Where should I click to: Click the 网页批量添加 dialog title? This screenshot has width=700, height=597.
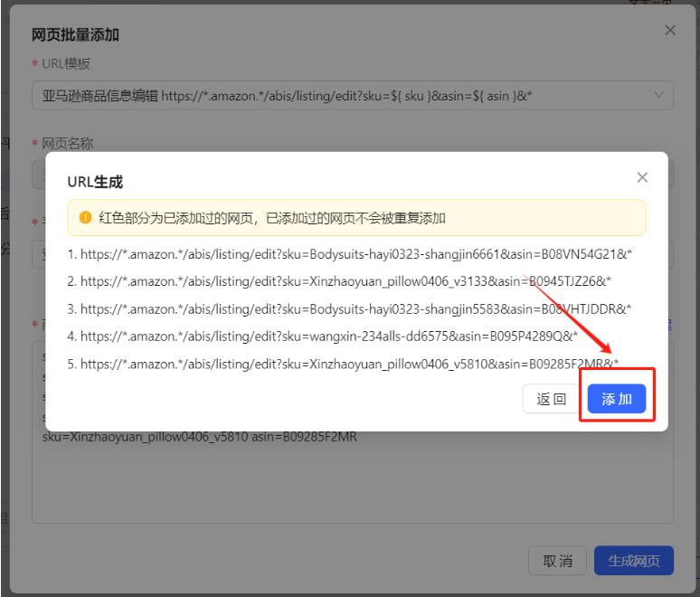tap(75, 35)
